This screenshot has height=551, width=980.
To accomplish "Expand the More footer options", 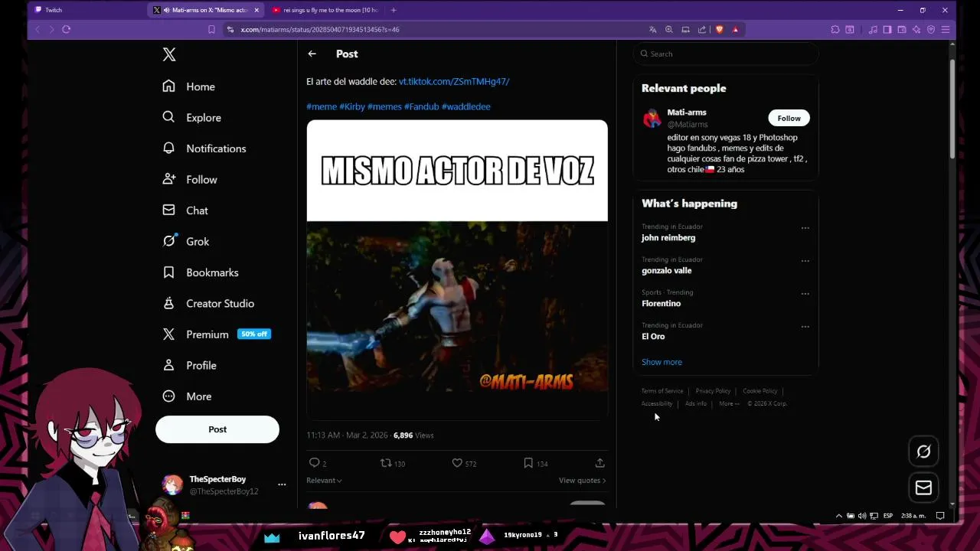I will click(x=729, y=403).
